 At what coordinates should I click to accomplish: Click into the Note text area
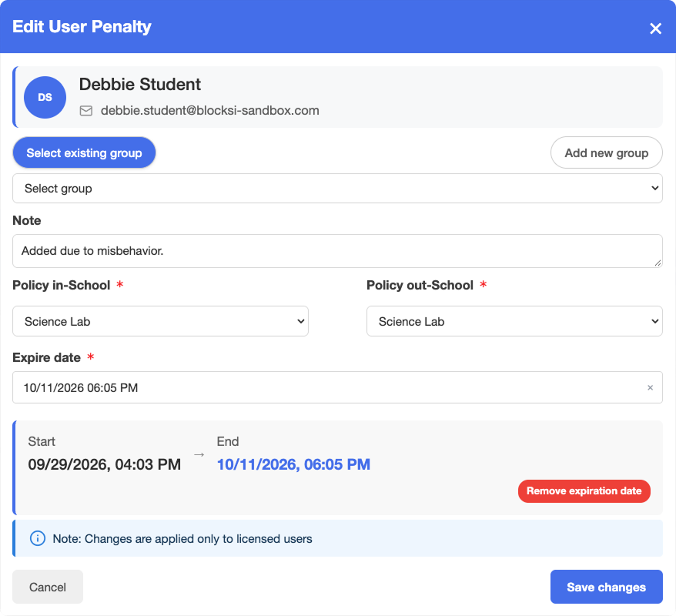coord(337,251)
